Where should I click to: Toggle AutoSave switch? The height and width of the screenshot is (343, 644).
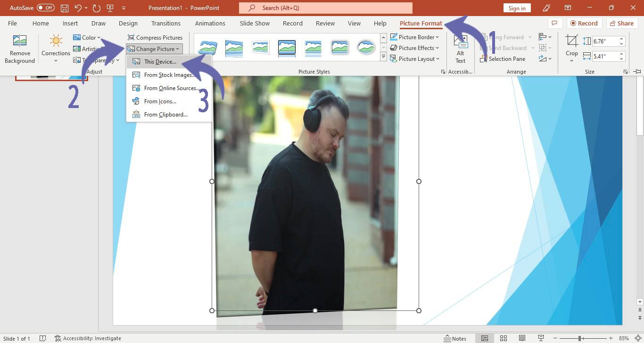pos(46,8)
